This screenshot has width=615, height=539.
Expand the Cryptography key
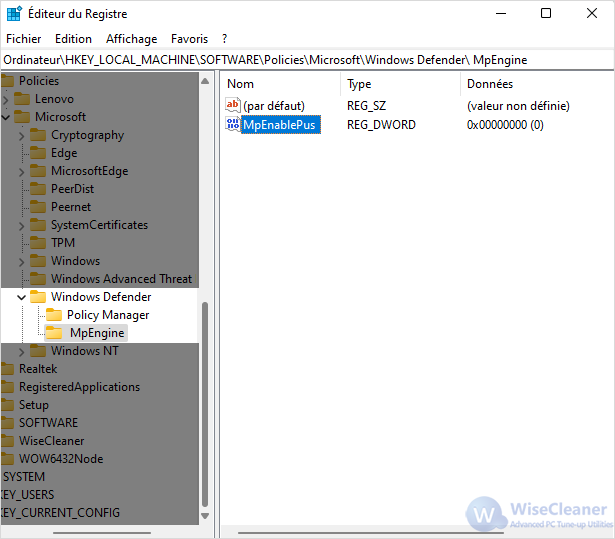pyautogui.click(x=22, y=136)
